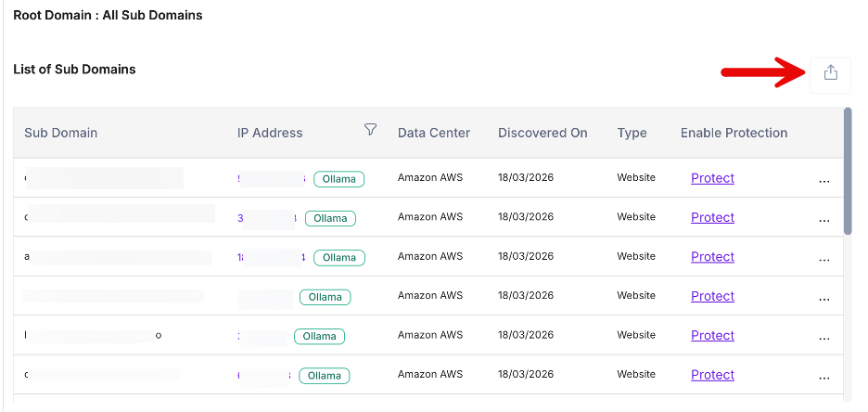The height and width of the screenshot is (412, 868).
Task: Open the third row's three-dot menu
Action: coord(824,260)
